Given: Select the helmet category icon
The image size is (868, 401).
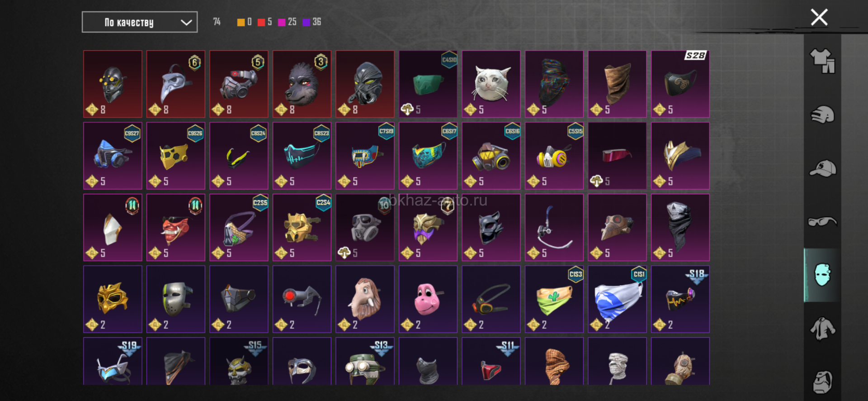Looking at the screenshot, I should coord(822,115).
